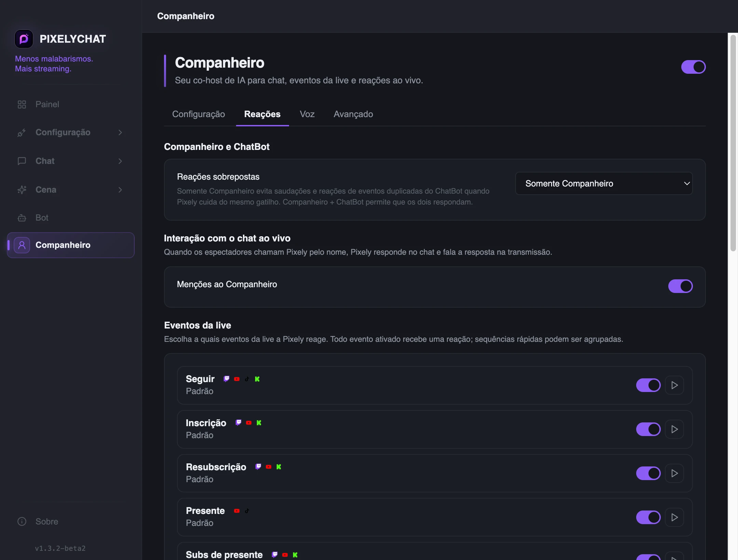738x560 pixels.
Task: Expand the Cena sidebar section chevron
Action: [x=120, y=190]
